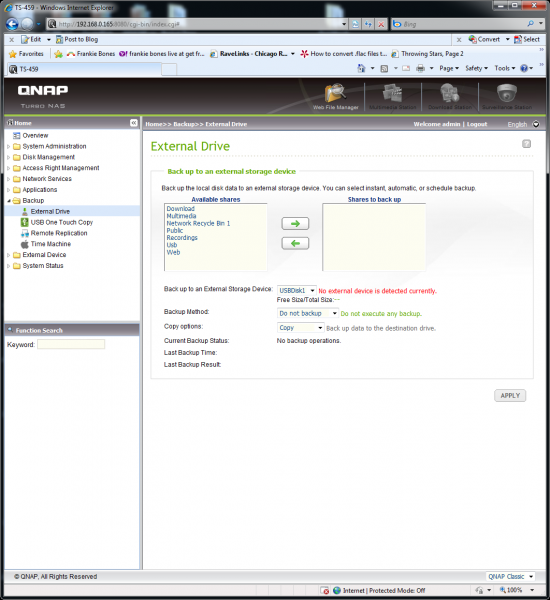Select Multimedia in Available shares

181,216
